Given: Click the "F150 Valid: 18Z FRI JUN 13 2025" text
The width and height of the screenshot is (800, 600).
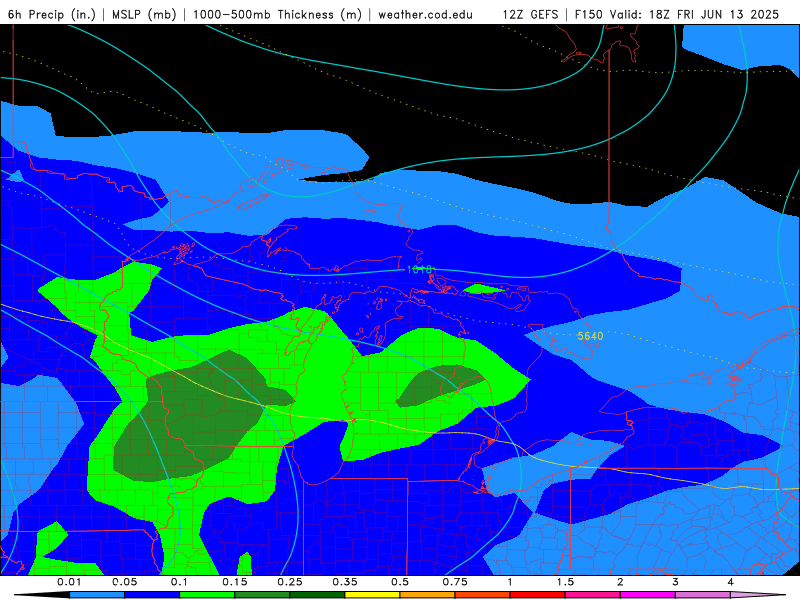Looking at the screenshot, I should click(677, 14).
